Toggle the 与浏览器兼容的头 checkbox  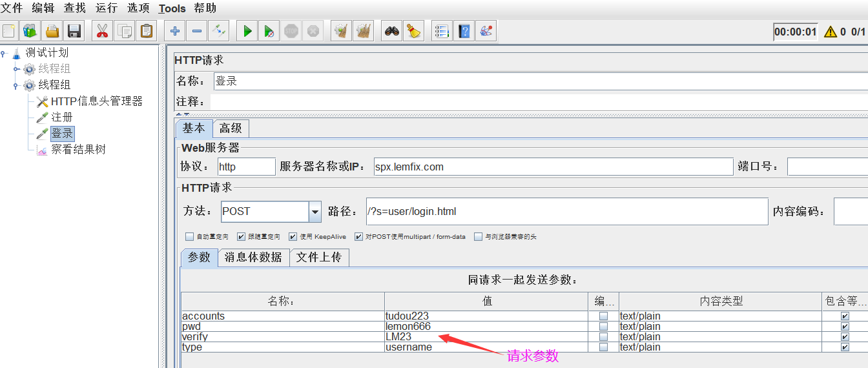478,237
